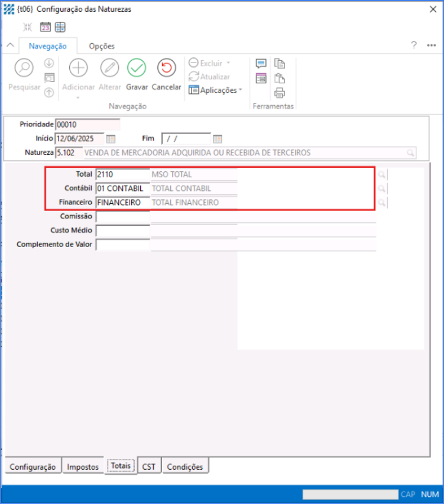Click the comment bubble icon in Ferramentas
Image resolution: width=444 pixels, height=504 pixels.
[261, 64]
